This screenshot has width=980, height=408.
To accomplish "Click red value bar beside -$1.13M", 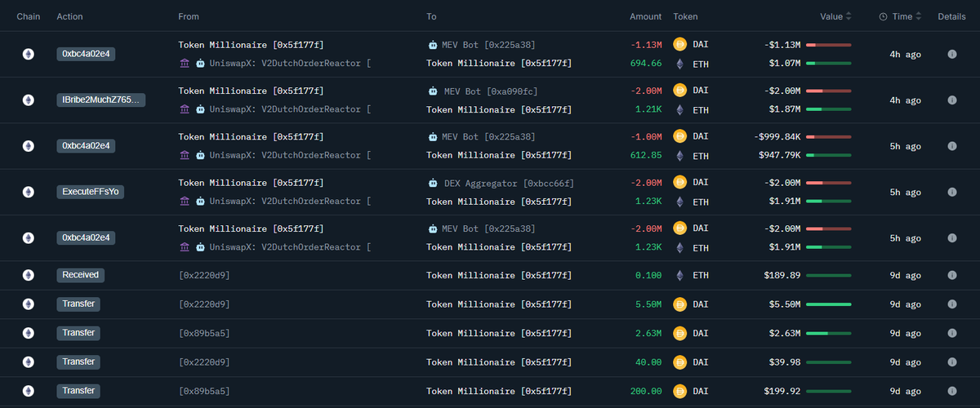I will tap(828, 44).
